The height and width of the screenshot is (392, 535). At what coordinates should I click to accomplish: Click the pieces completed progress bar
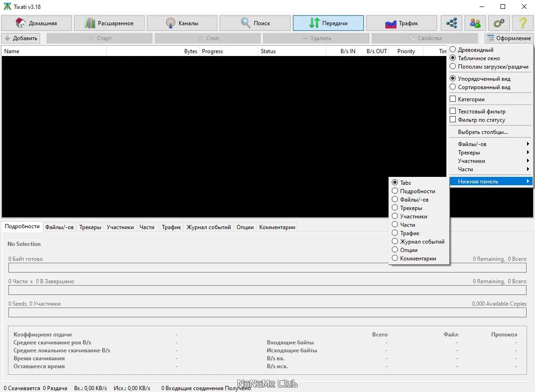pyautogui.click(x=267, y=290)
